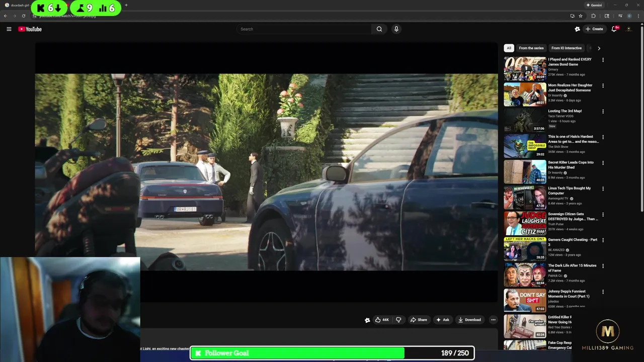
Task: Click channel name Asmongold TV
Action: (558, 199)
